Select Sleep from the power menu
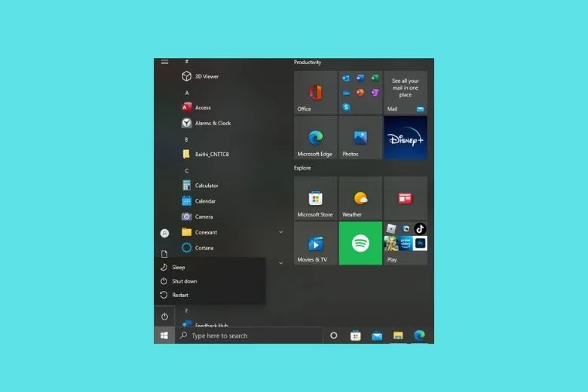 [x=178, y=268]
